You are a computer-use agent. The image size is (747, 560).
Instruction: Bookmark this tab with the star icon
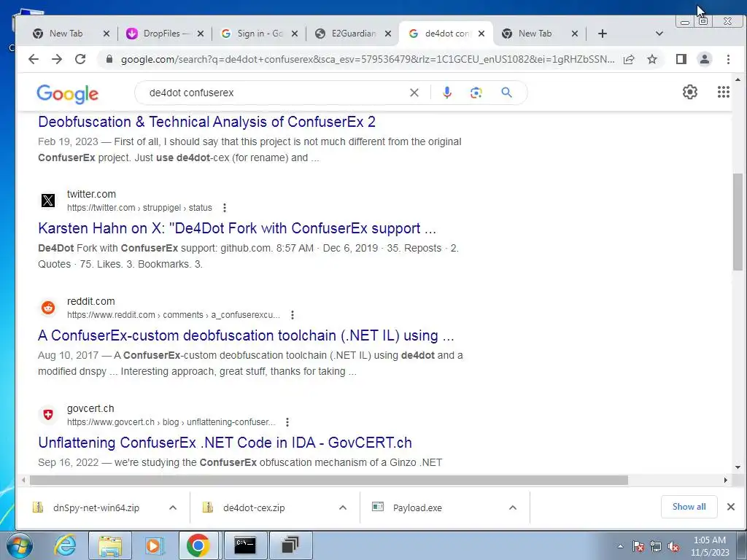click(652, 59)
